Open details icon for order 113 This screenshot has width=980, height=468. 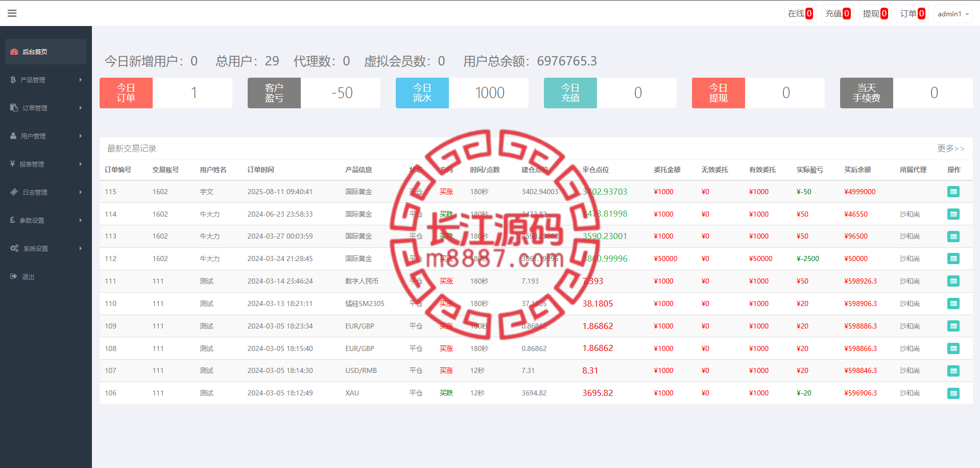click(x=953, y=237)
